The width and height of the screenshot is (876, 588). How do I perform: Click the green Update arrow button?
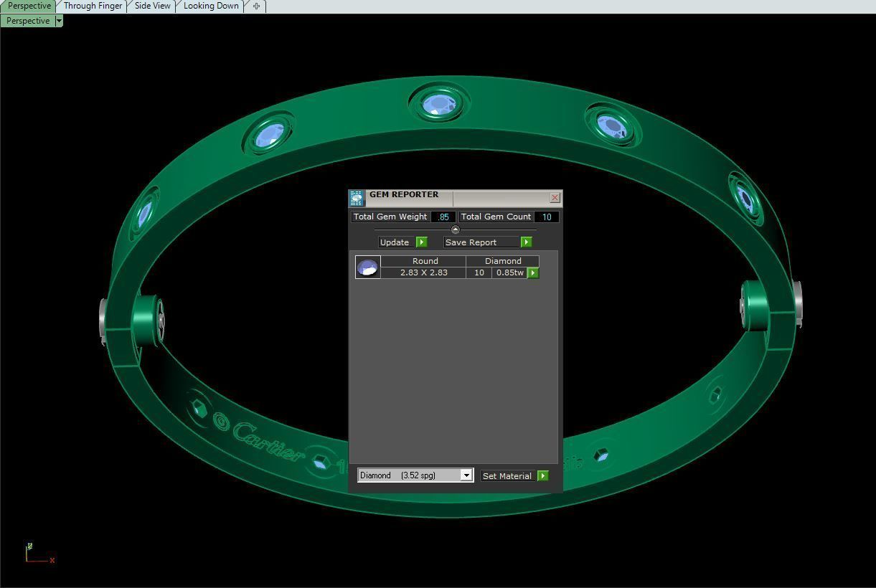[x=422, y=242]
